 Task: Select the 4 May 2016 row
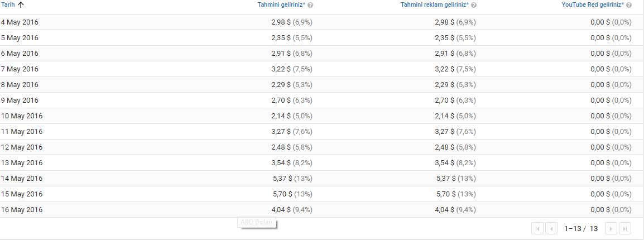pyautogui.click(x=322, y=22)
